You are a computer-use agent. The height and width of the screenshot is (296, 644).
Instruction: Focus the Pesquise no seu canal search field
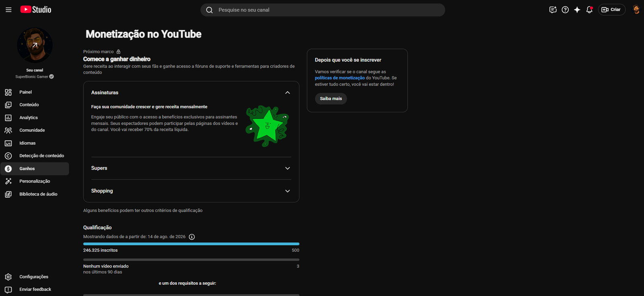[x=323, y=10]
